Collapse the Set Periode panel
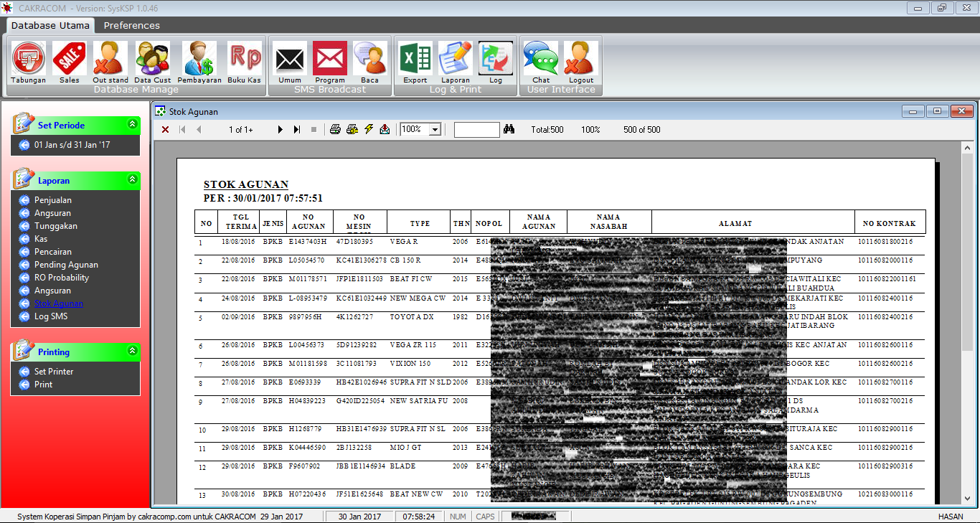Screen dimensions: 980x523 point(132,125)
